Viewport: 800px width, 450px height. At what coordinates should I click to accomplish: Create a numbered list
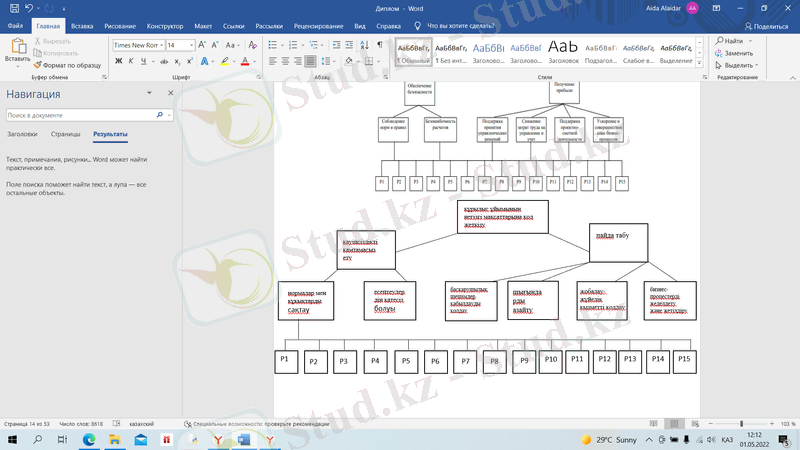tap(293, 45)
